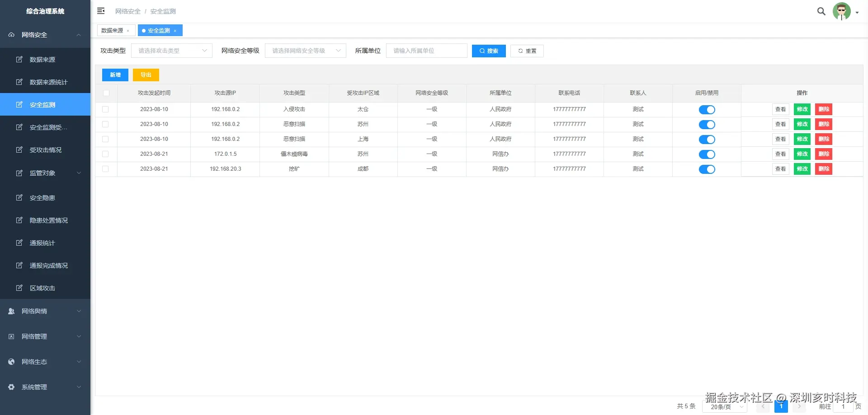
Task: Collapse the sidebar with the hamburger icon
Action: pyautogui.click(x=101, y=11)
